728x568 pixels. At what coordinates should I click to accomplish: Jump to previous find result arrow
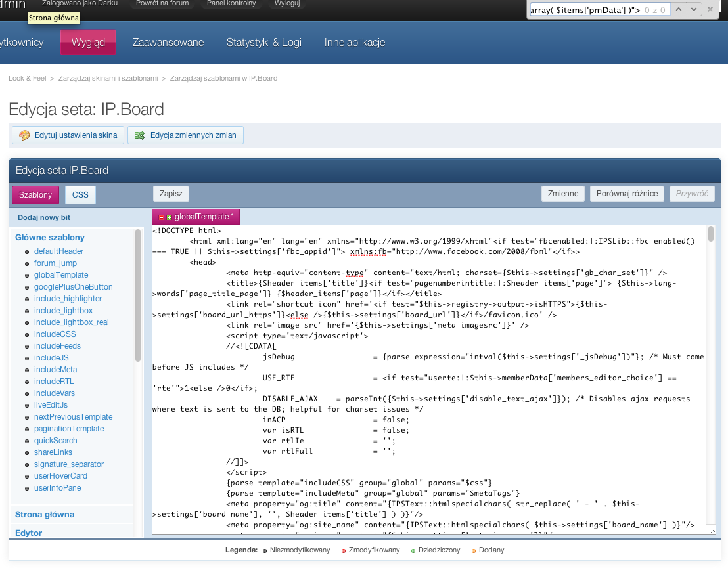pos(677,9)
